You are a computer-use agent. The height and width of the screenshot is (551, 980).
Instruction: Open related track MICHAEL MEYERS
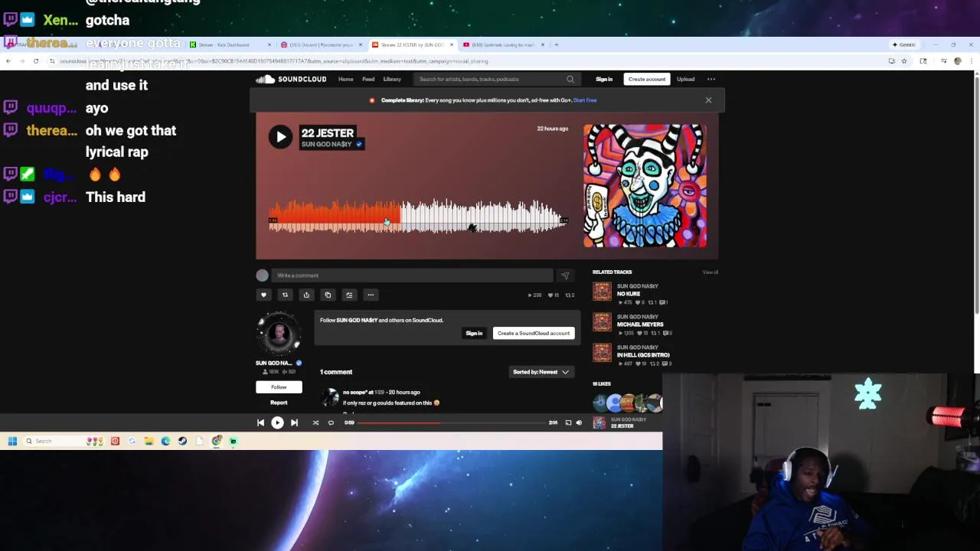(x=640, y=324)
